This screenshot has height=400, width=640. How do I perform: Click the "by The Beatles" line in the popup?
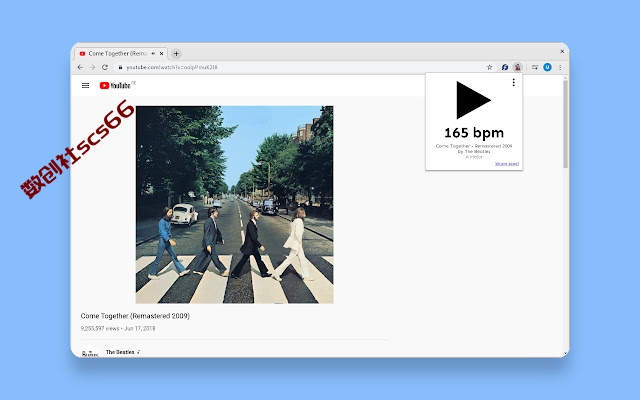[474, 151]
